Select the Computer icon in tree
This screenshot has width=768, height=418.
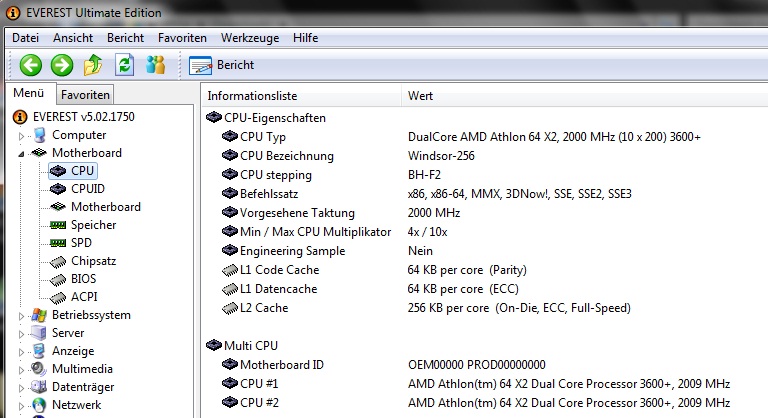(x=39, y=135)
